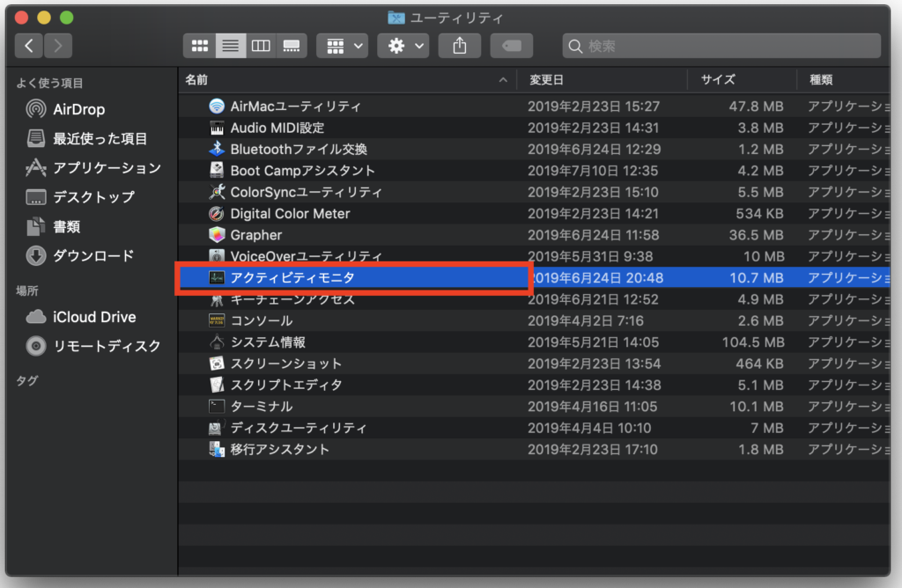Select the キーチェーンアクセス row name
Image resolution: width=902 pixels, height=588 pixels.
point(292,299)
